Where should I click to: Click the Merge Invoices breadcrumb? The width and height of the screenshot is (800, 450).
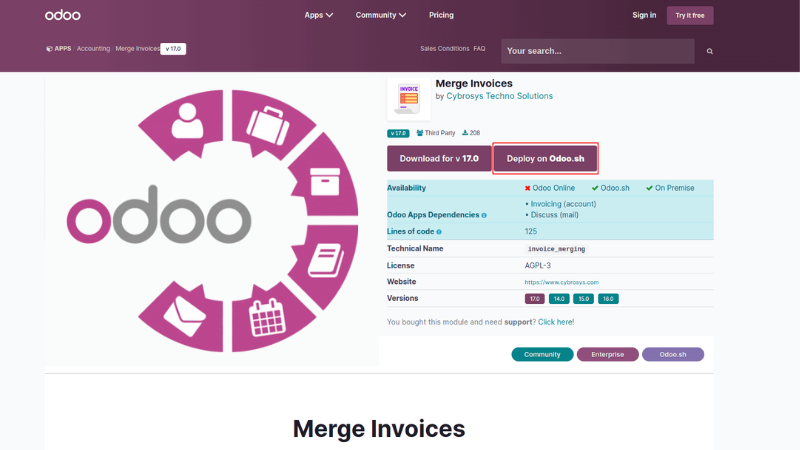pos(137,48)
